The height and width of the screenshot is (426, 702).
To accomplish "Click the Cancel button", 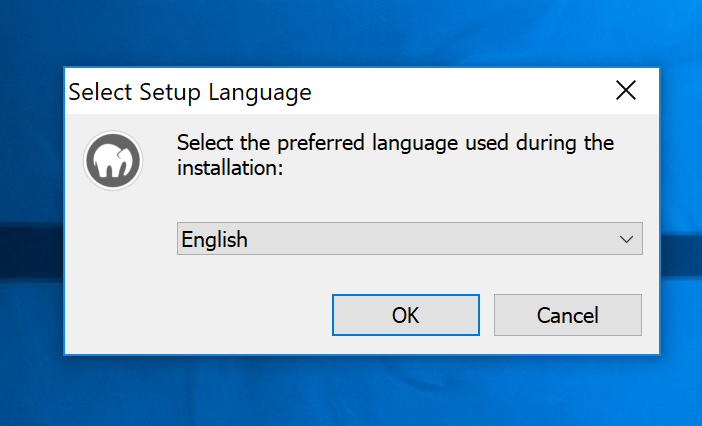I will click(x=567, y=315).
